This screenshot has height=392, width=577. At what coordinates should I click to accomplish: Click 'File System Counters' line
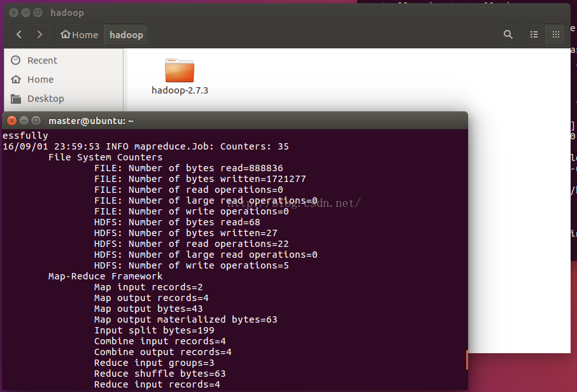(x=105, y=157)
